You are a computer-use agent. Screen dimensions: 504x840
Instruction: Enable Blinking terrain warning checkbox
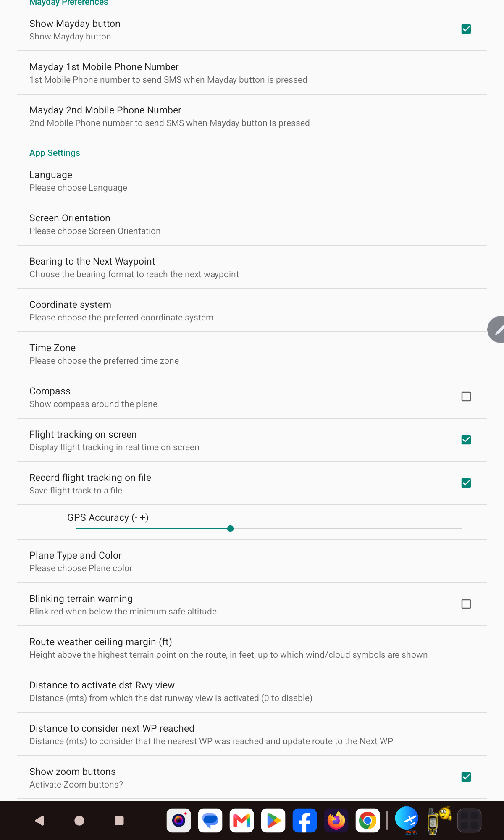click(466, 604)
